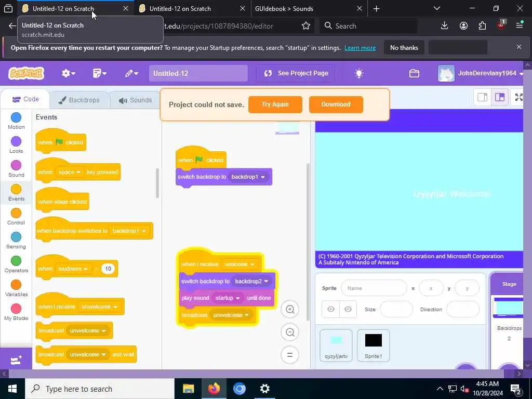Select the qyzyljartv sprite thumbnail

336,345
